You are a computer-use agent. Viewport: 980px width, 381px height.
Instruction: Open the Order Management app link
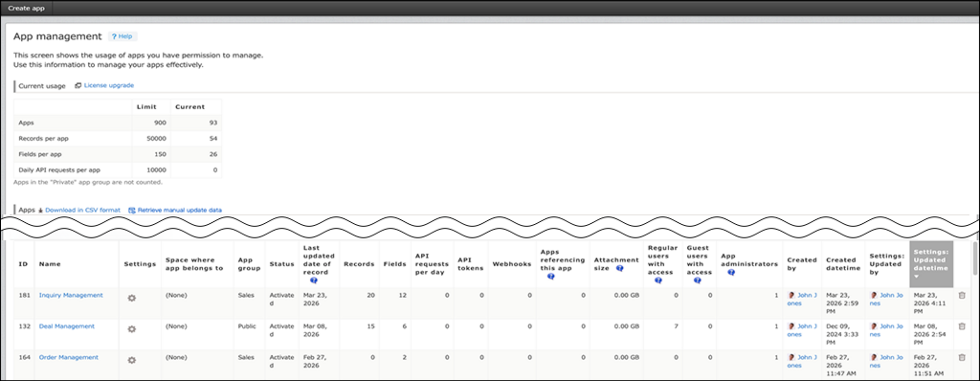point(69,357)
